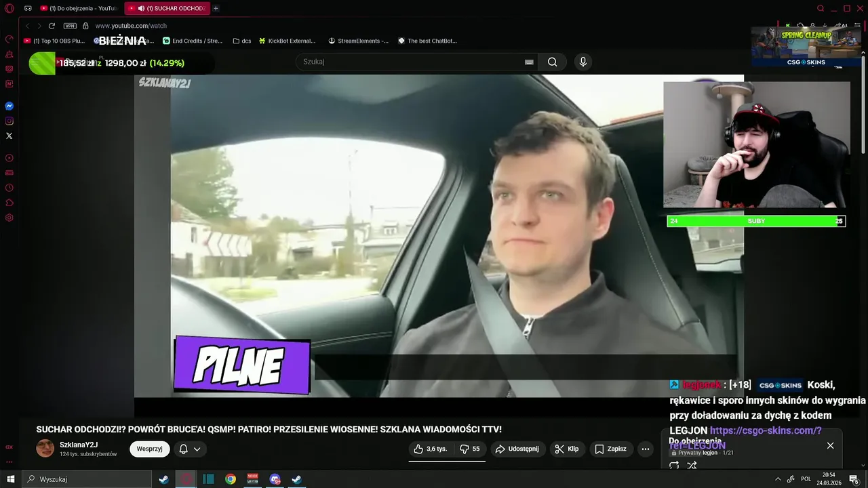
Task: Close the Do obejrzenia playlist panel
Action: point(830,445)
